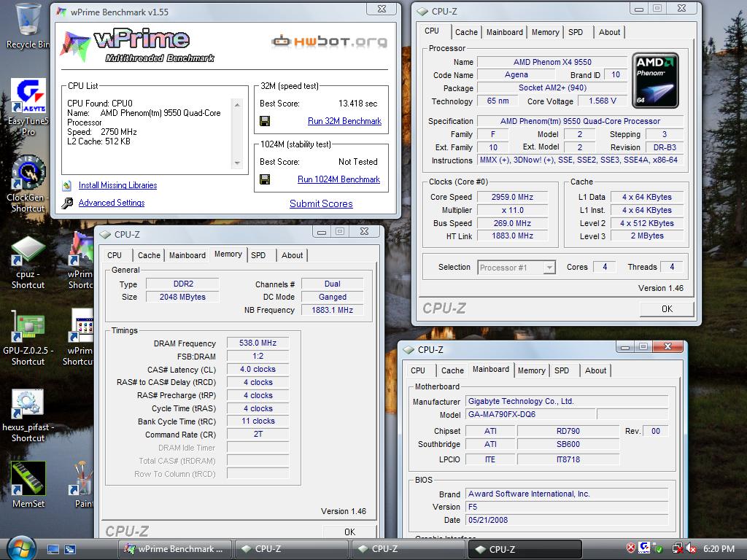
Task: Open Advanced Settings link
Action: tap(112, 203)
